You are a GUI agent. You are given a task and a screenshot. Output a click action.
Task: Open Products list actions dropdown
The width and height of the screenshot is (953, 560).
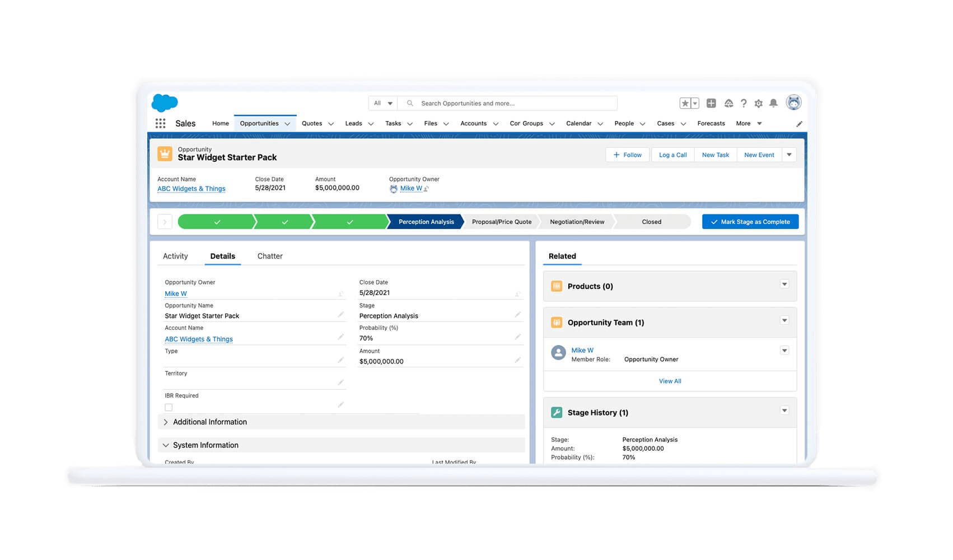pyautogui.click(x=784, y=284)
